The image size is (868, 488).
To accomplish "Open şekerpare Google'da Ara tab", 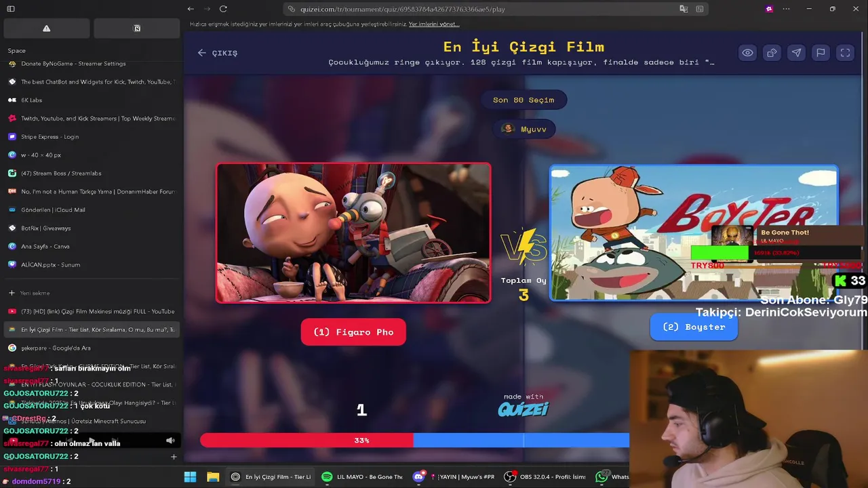I will click(92, 348).
